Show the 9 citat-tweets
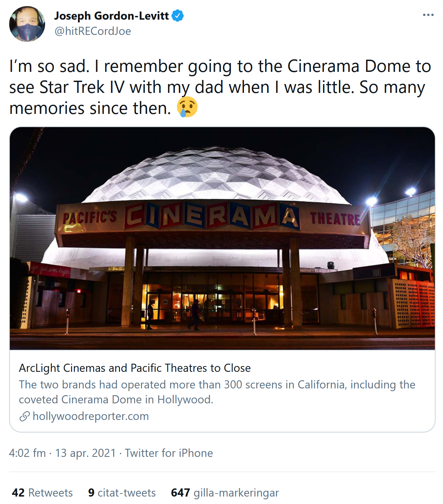This screenshot has height=504, width=443. coord(122,492)
